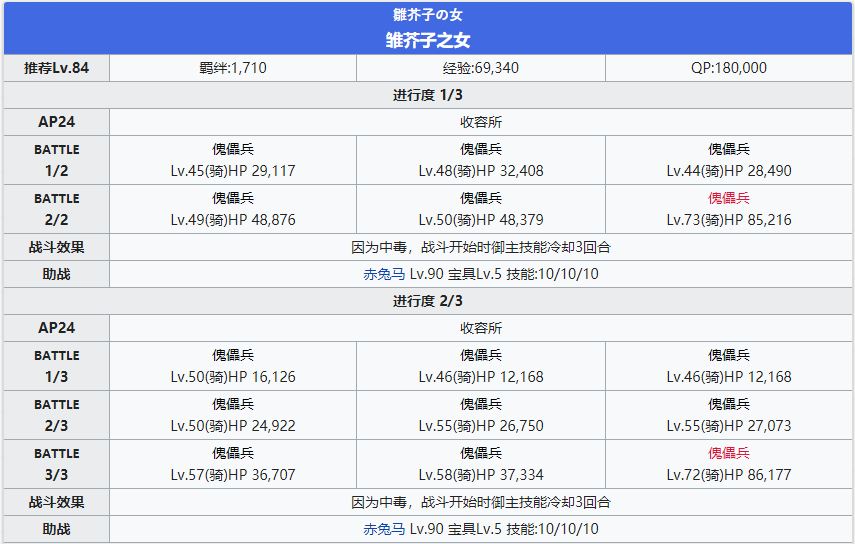Click the 推荐Lv.84 cell
Image resolution: width=855 pixels, height=544 pixels.
56,68
